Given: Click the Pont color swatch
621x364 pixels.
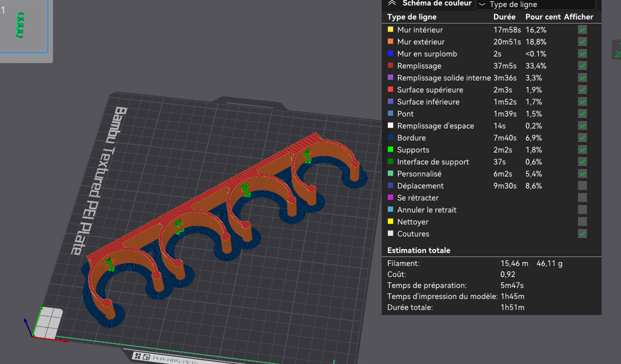Looking at the screenshot, I should 391,113.
